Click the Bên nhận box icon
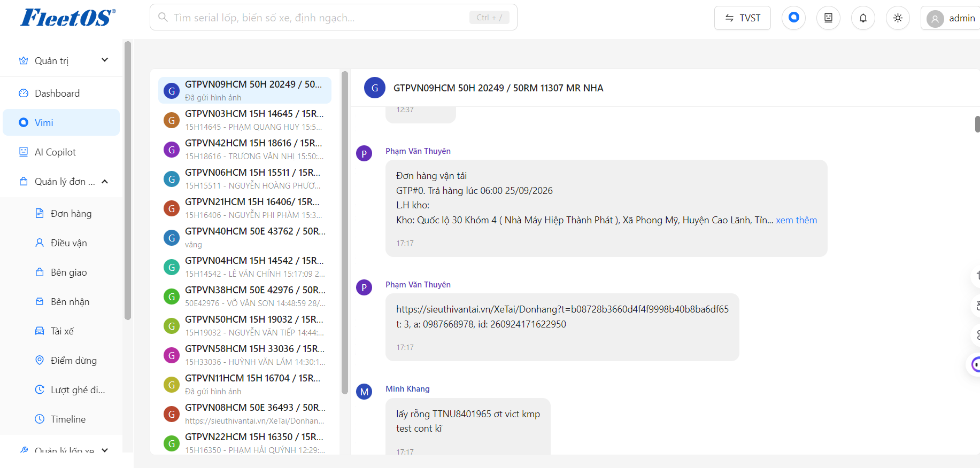Viewport: 980px width, 468px height. point(40,301)
